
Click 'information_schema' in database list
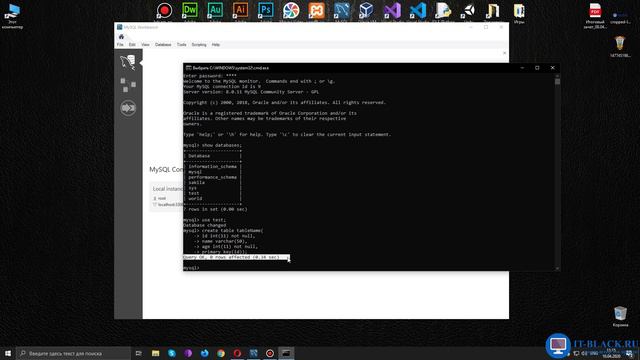point(212,167)
